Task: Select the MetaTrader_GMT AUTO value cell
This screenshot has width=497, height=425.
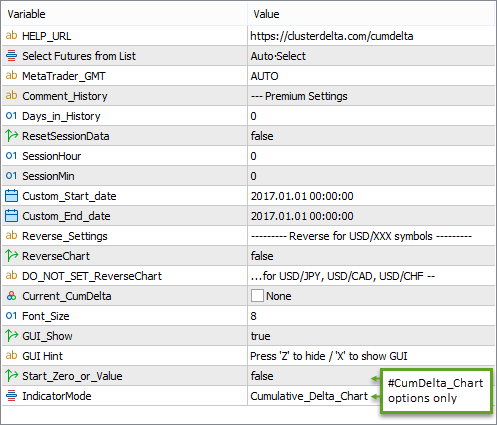Action: click(x=371, y=76)
